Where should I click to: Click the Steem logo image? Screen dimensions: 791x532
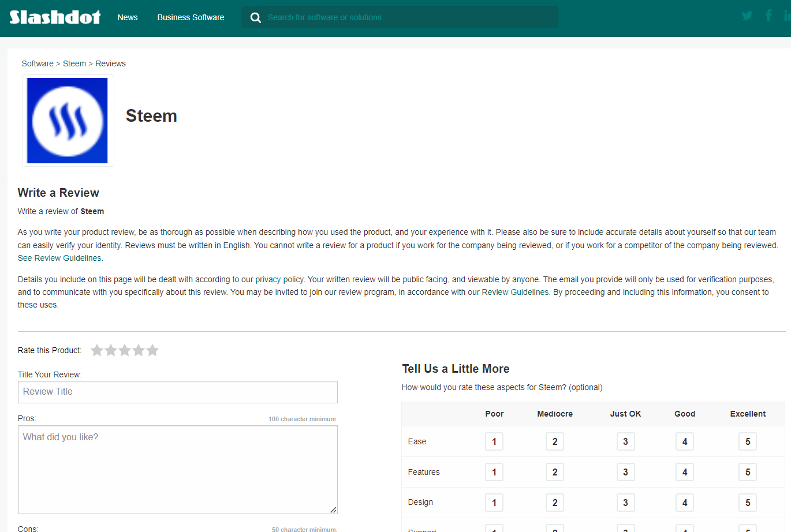coord(68,121)
